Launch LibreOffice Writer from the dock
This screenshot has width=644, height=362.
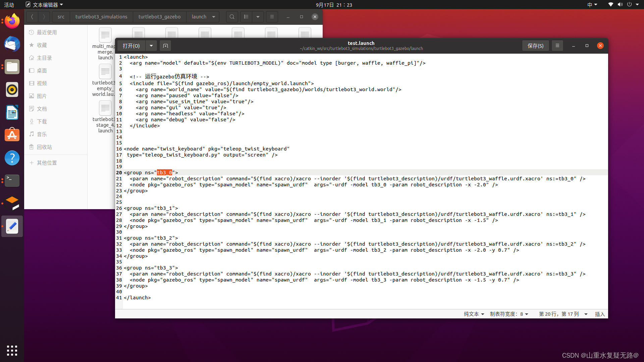click(x=12, y=113)
